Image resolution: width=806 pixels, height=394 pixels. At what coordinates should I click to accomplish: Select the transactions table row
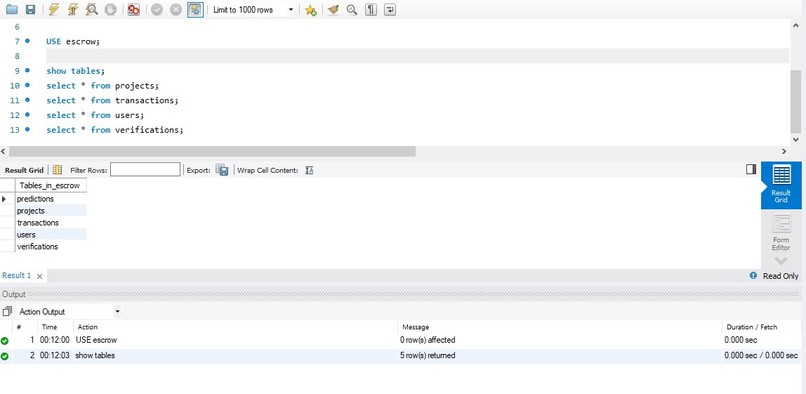pyautogui.click(x=50, y=223)
